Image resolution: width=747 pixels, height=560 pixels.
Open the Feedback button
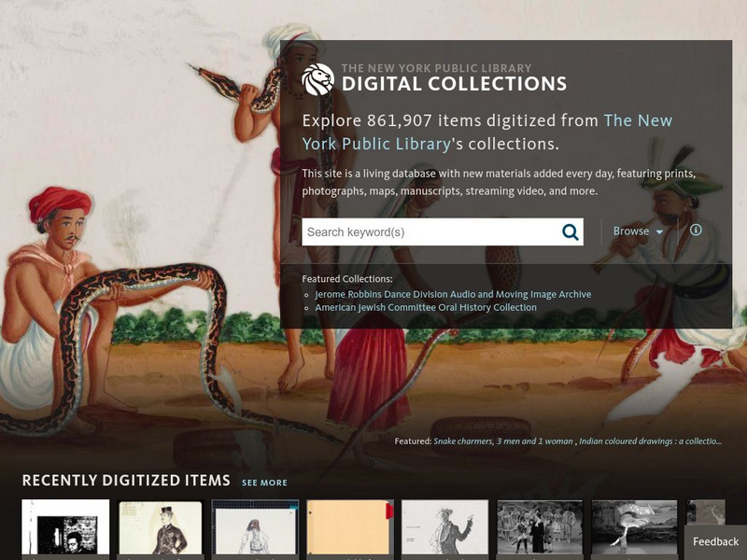pos(715,542)
